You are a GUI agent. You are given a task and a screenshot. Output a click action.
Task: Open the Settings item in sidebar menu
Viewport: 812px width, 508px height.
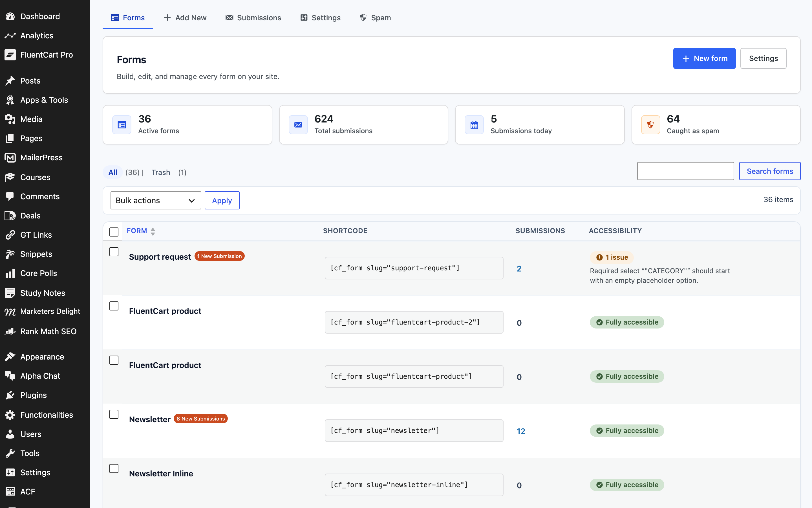[x=35, y=472]
